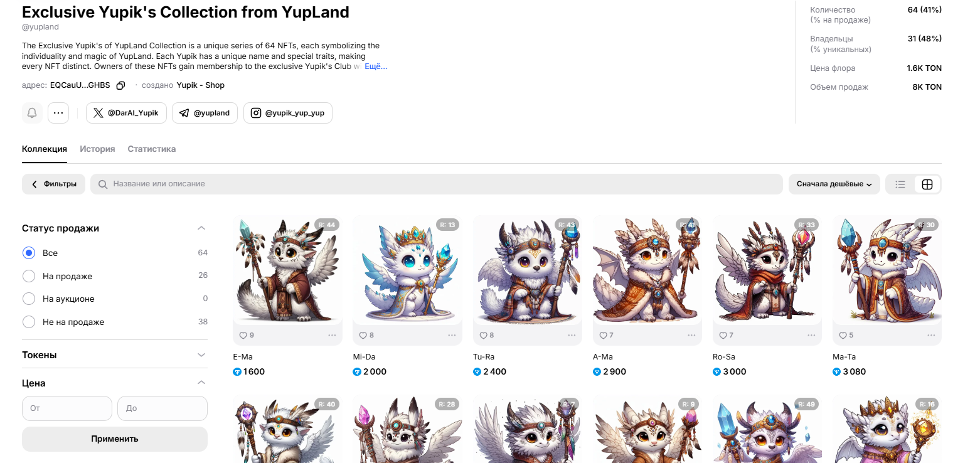The width and height of the screenshot is (980, 463).
Task: Collapse the "Статус продажи" section
Action: tap(201, 228)
